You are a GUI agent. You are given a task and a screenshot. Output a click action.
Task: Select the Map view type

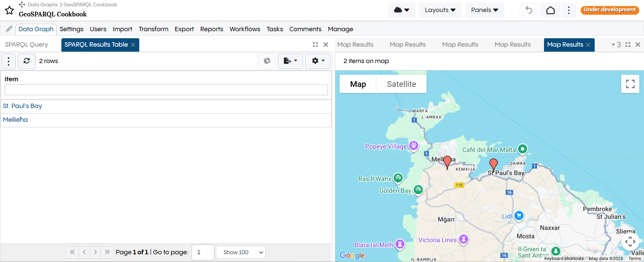[x=358, y=84]
